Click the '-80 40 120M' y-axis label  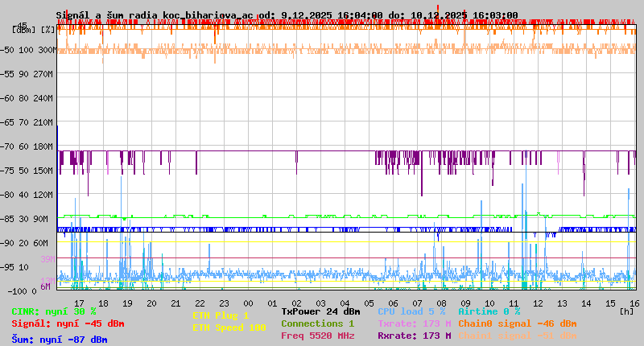pos(27,195)
